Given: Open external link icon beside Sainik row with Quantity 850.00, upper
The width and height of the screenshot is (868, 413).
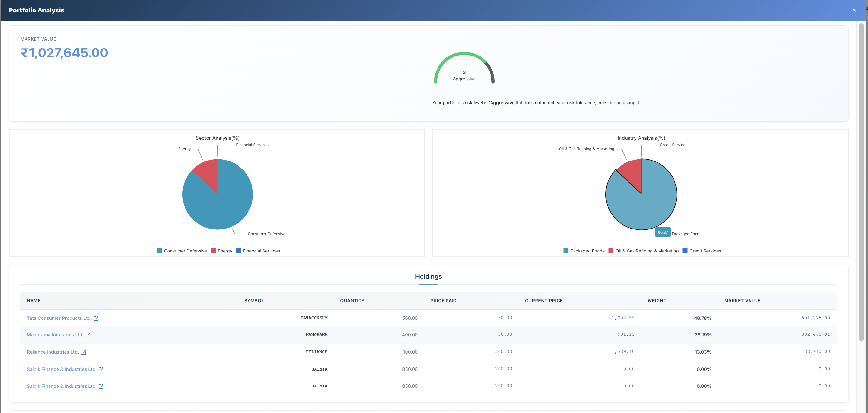Looking at the screenshot, I should (x=101, y=369).
